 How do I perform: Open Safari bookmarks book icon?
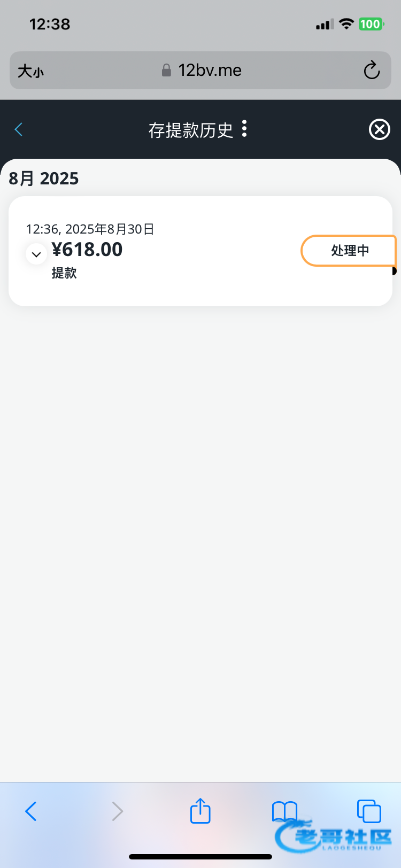point(284,811)
